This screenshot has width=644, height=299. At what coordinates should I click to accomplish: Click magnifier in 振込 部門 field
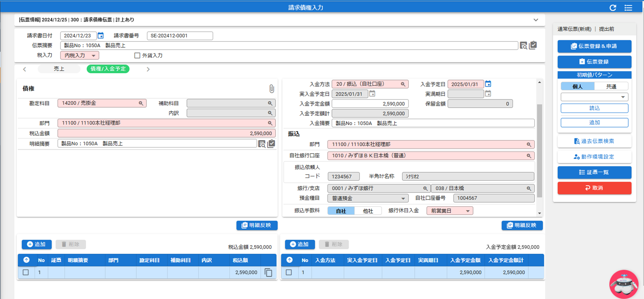tap(529, 144)
